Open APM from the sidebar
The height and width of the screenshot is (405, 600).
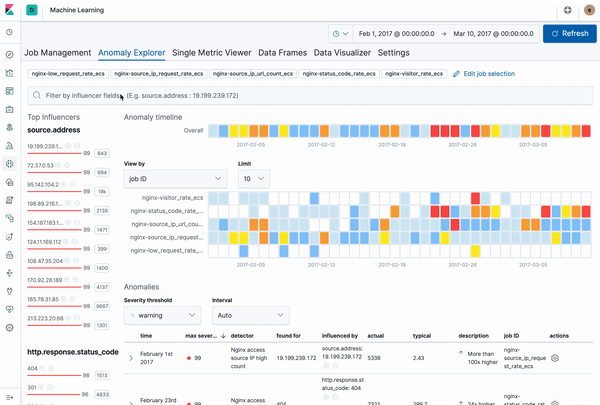click(10, 219)
